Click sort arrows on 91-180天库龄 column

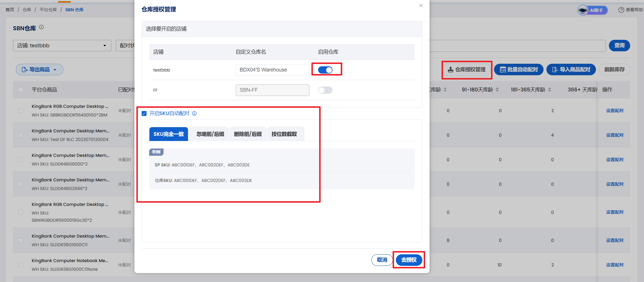(x=497, y=90)
